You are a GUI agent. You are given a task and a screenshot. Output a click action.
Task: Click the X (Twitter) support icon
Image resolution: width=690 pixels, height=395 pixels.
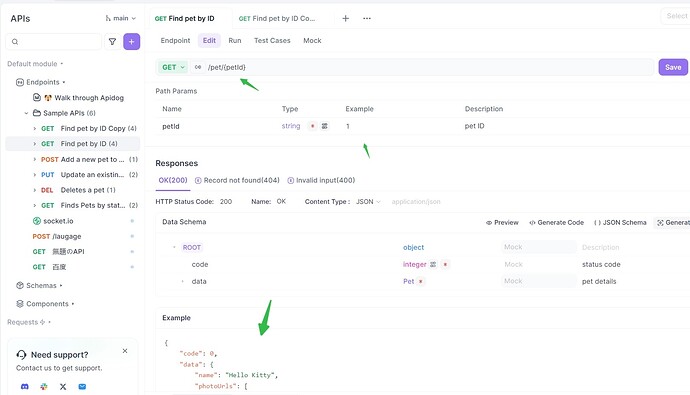click(63, 387)
